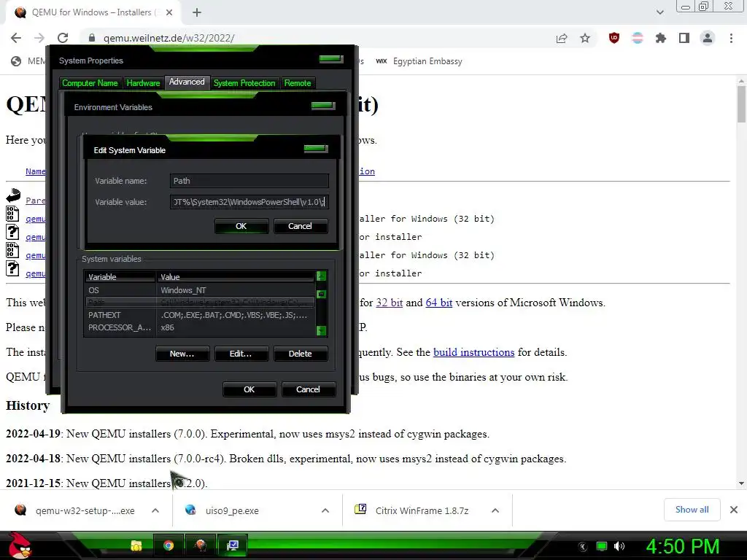The image size is (747, 560).
Task: Show all downloads
Action: click(x=692, y=510)
